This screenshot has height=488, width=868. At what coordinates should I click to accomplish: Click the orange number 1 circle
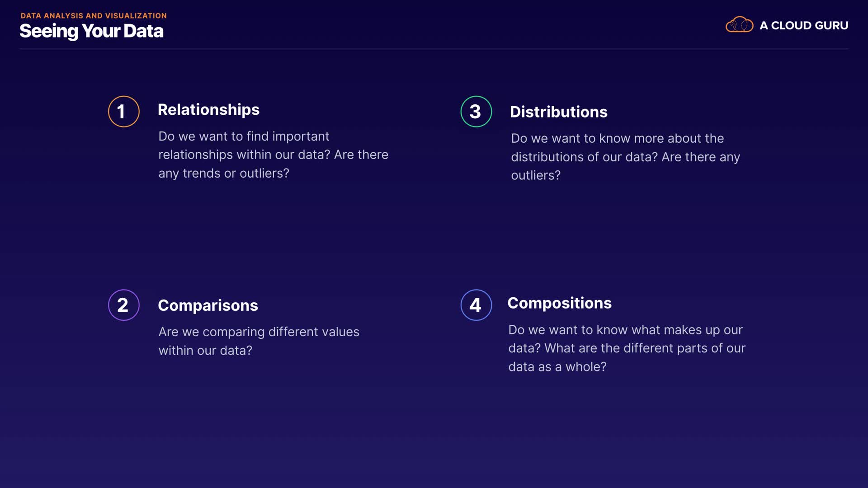[123, 112]
